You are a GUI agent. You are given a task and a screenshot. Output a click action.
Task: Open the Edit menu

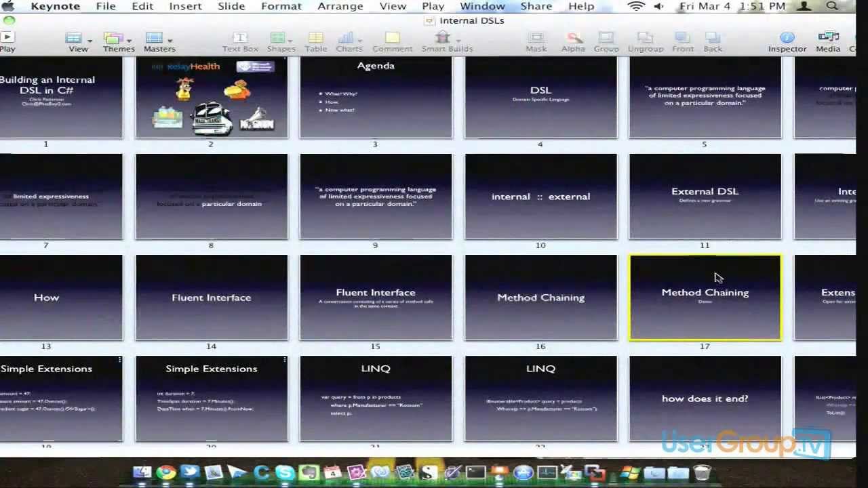pos(142,6)
